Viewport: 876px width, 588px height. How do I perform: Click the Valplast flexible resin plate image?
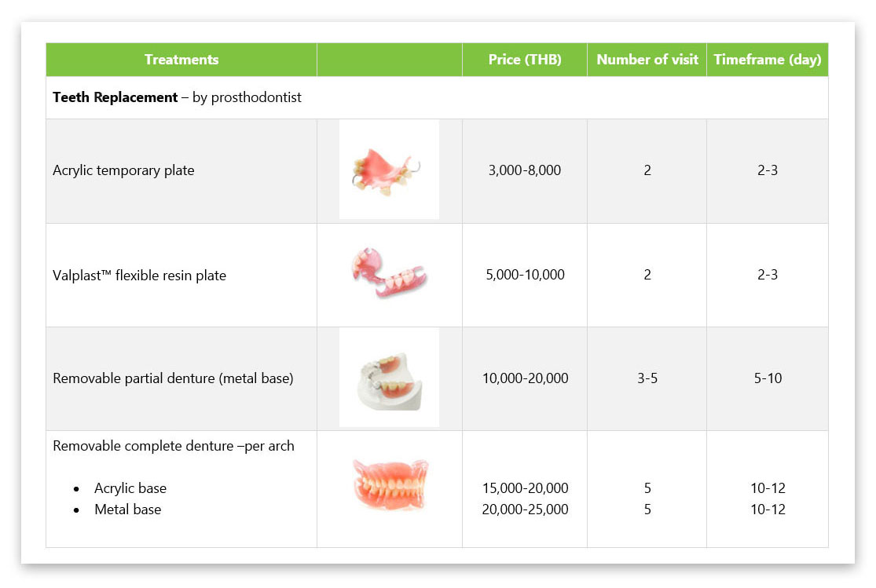point(389,273)
